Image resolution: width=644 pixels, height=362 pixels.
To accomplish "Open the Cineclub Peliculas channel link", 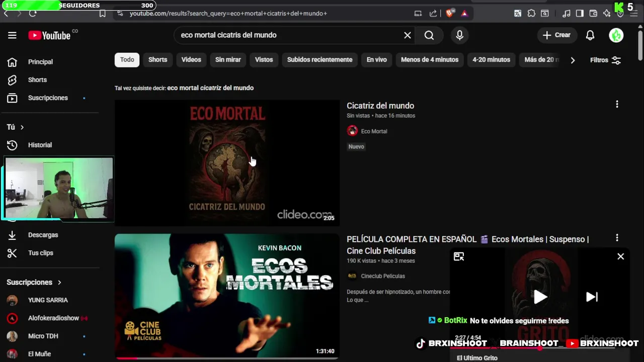I will [383, 276].
